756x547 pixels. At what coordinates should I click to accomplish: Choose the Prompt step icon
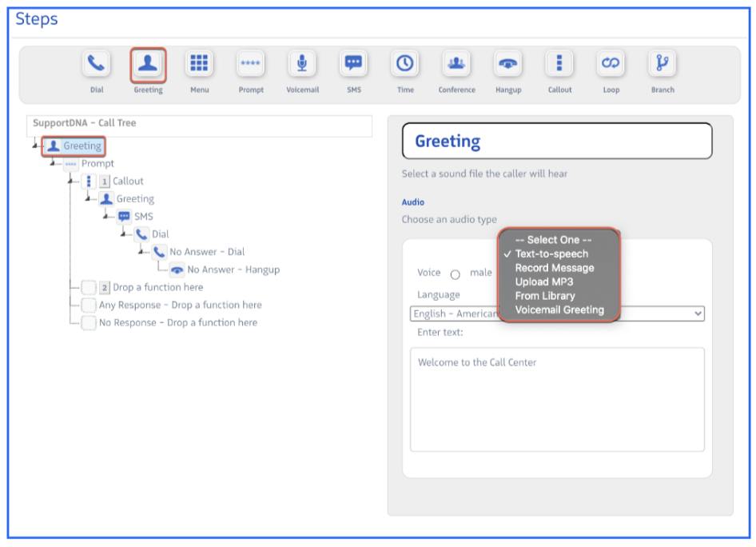(x=250, y=64)
